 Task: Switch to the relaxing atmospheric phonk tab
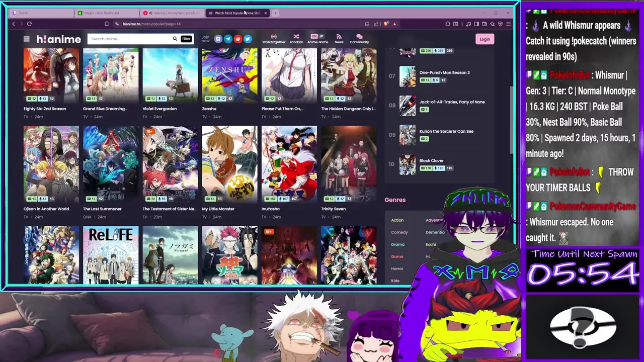tap(173, 13)
